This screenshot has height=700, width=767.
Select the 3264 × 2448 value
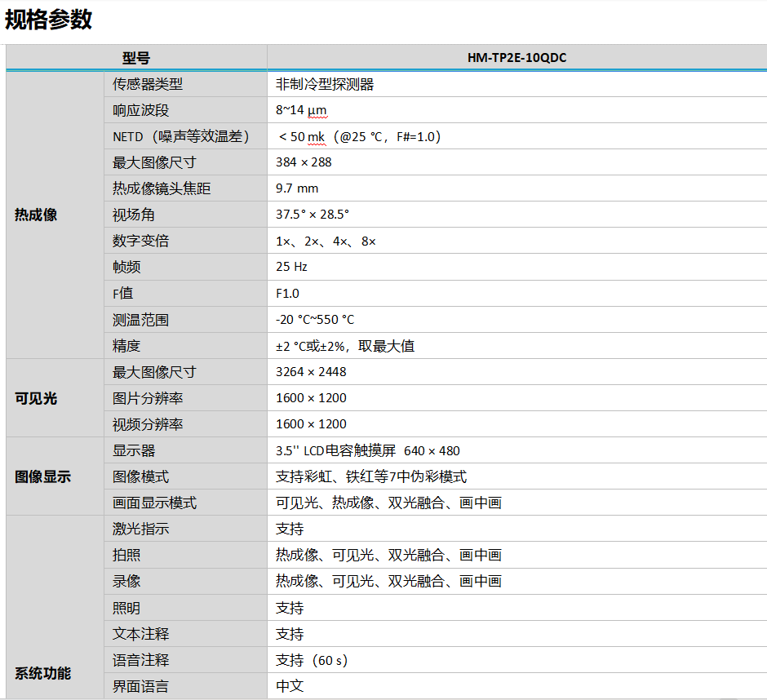(x=311, y=372)
